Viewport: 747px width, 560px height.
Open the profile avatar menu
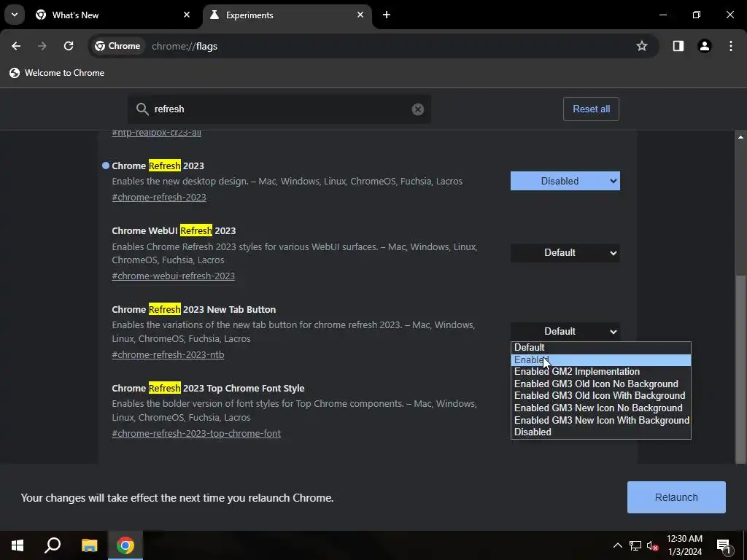click(x=705, y=46)
